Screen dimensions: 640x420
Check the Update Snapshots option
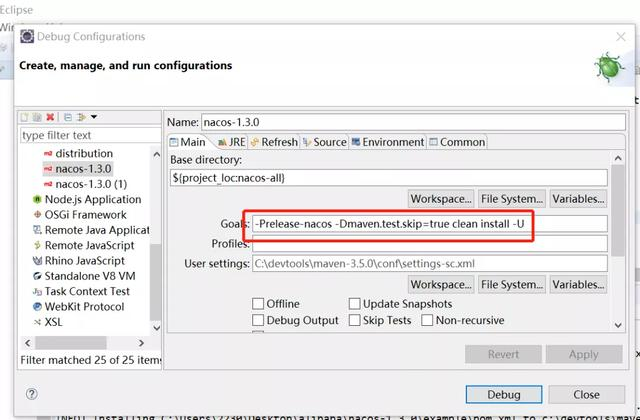point(355,304)
